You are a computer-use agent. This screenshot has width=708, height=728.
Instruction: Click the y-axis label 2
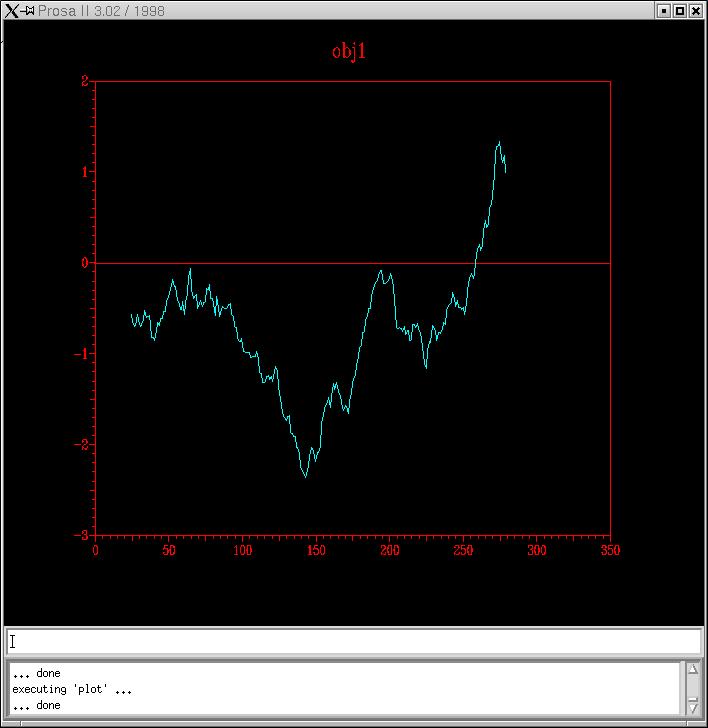[85, 81]
